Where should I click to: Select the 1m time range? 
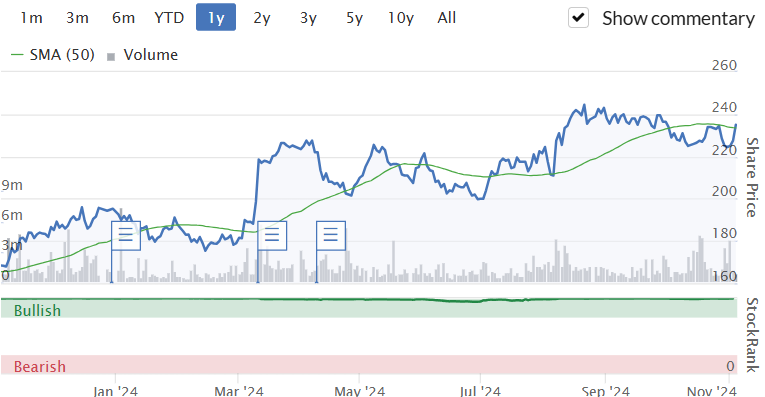click(31, 18)
